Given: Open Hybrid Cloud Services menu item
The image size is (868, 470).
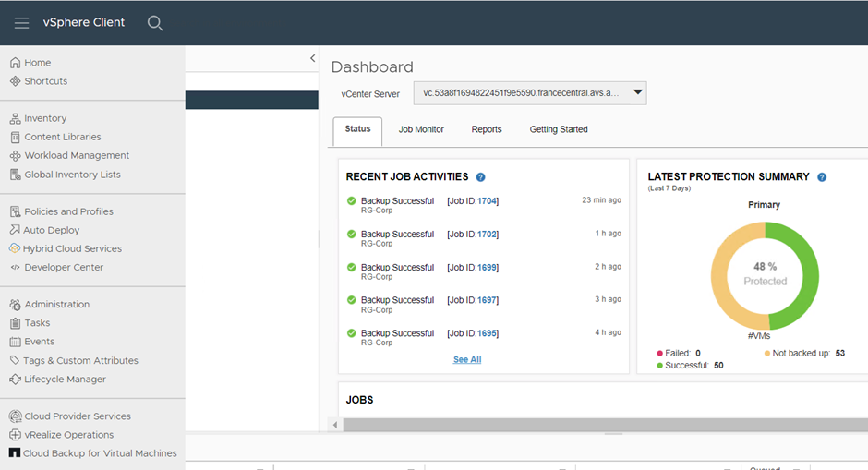Looking at the screenshot, I should (x=73, y=248).
